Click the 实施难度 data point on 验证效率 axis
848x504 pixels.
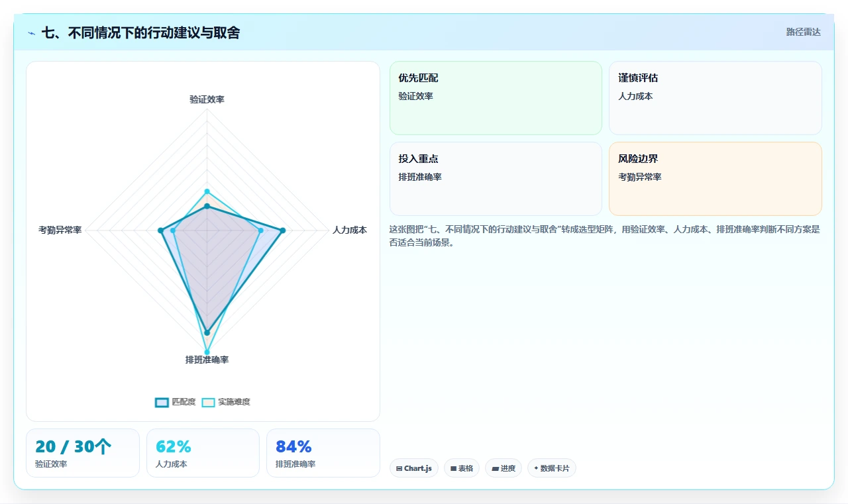tap(207, 191)
